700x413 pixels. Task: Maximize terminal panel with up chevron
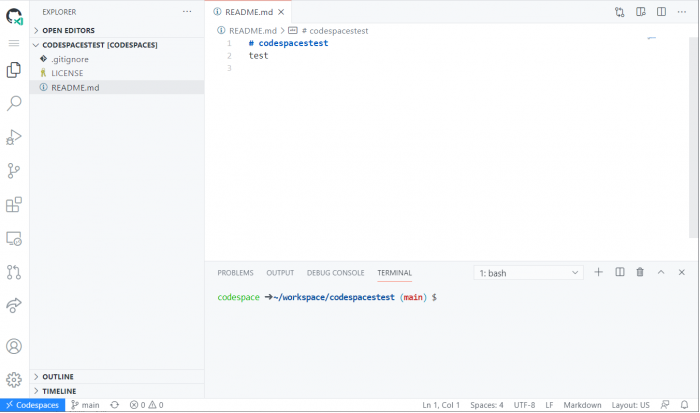pyautogui.click(x=660, y=272)
